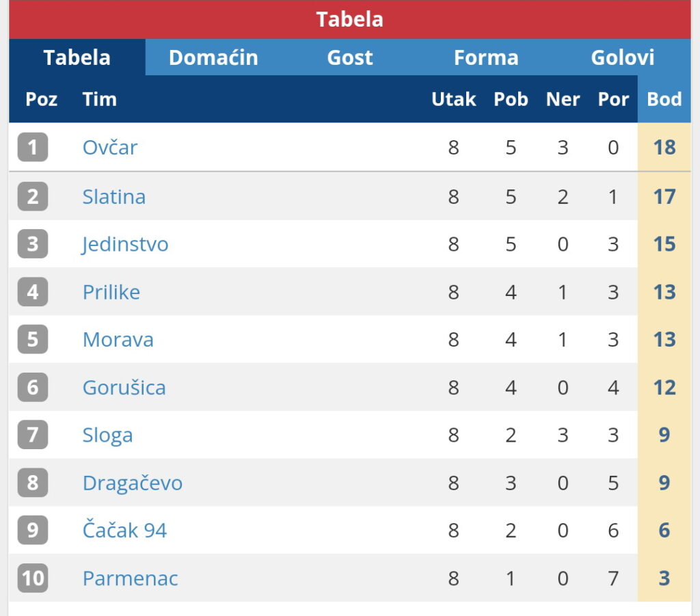
Task: Click the Jedinstvo team link
Action: click(125, 244)
